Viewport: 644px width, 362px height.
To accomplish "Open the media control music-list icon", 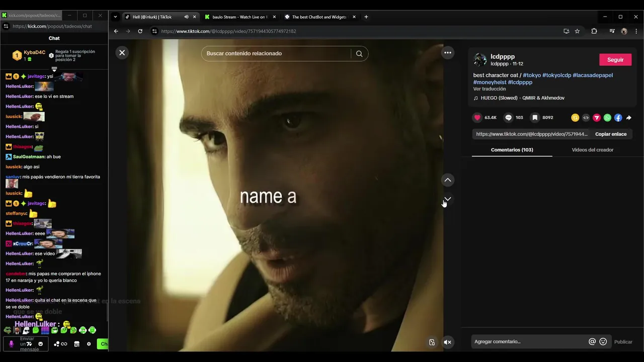I will [612, 31].
